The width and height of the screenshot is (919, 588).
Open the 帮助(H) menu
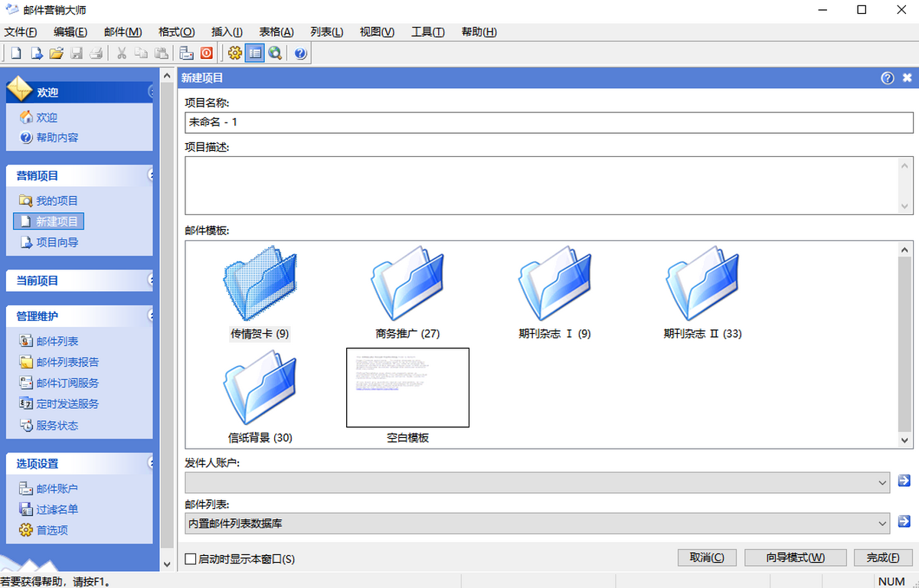(479, 32)
